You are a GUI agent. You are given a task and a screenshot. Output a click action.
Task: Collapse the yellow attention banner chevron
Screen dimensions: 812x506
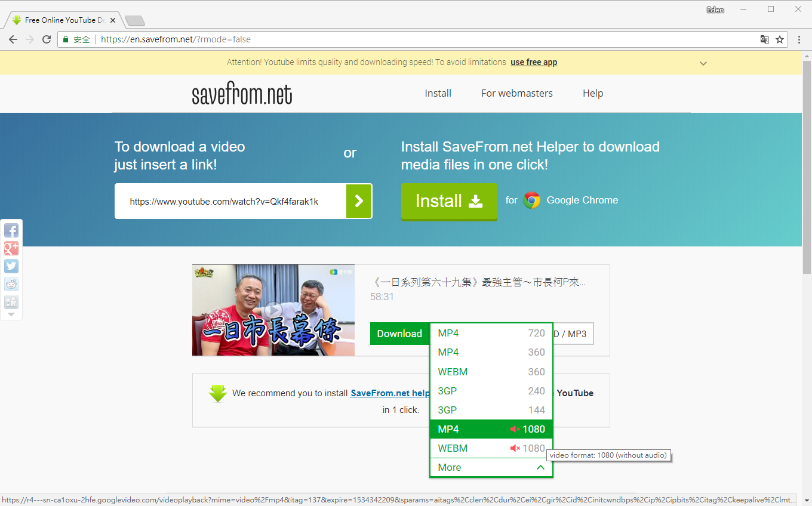703,63
